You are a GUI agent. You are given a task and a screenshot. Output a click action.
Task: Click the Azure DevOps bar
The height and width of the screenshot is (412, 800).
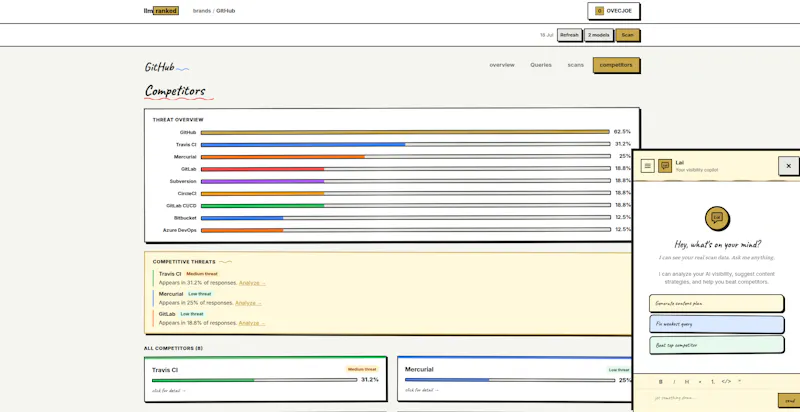click(406, 230)
